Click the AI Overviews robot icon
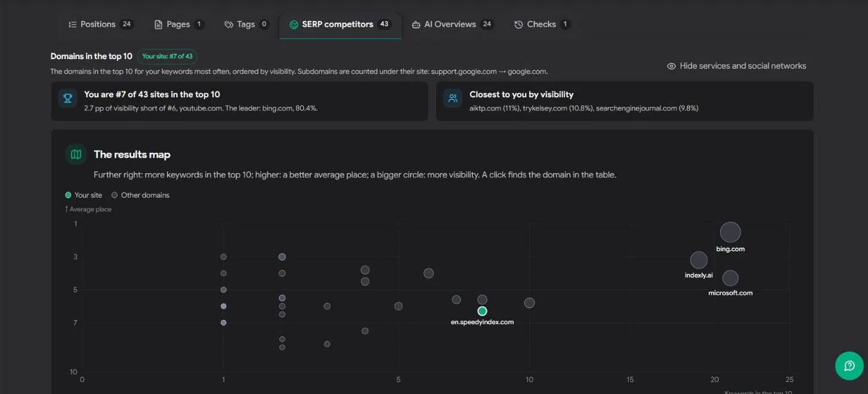 pyautogui.click(x=416, y=24)
